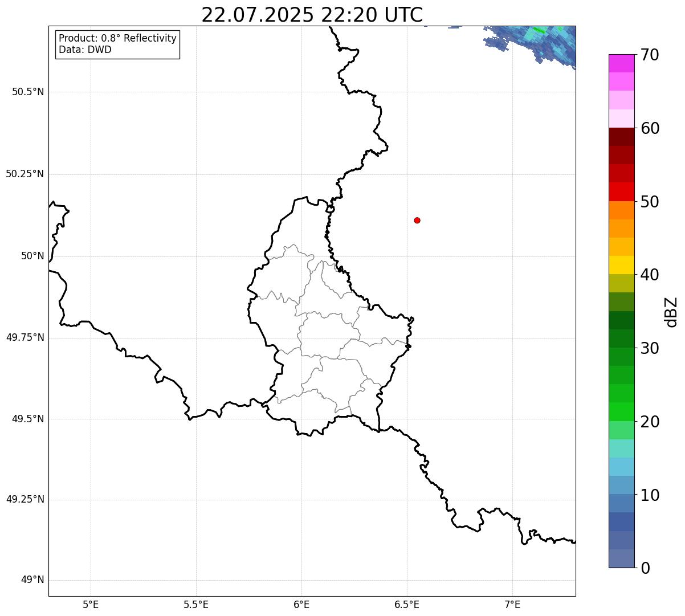Click the colorbar tick label 50

click(x=650, y=202)
